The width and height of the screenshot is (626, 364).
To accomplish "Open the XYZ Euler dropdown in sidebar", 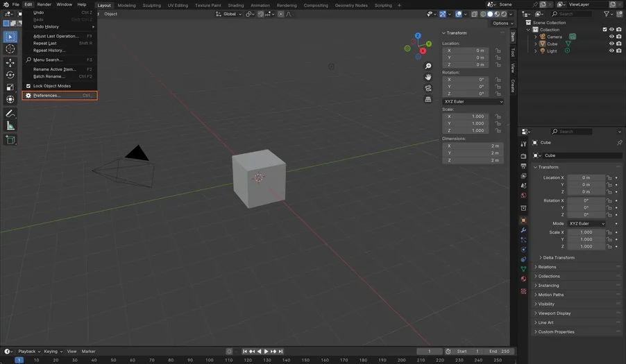I will click(x=473, y=102).
